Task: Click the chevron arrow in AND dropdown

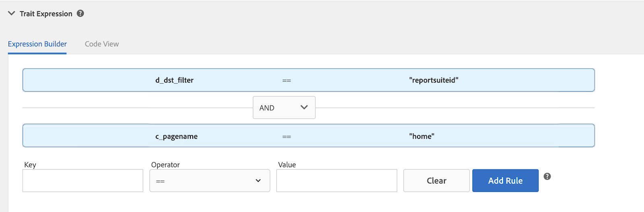Action: pos(304,107)
